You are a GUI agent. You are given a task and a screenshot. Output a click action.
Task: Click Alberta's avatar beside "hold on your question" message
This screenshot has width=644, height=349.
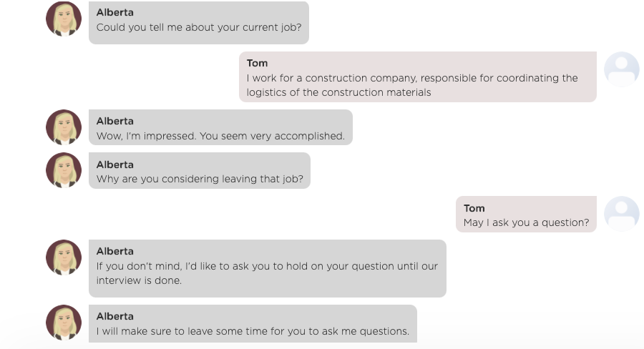click(x=64, y=257)
